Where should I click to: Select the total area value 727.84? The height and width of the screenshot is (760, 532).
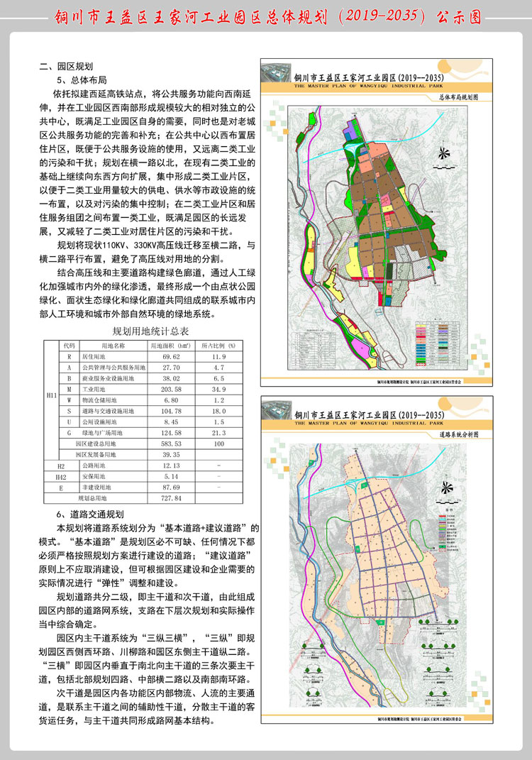click(x=170, y=498)
